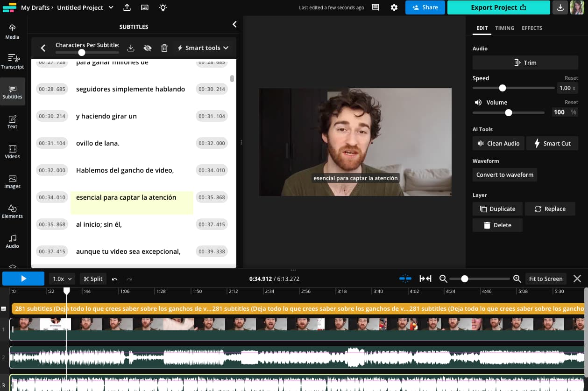
Task: Switch to the TIMING tab
Action: pos(504,28)
